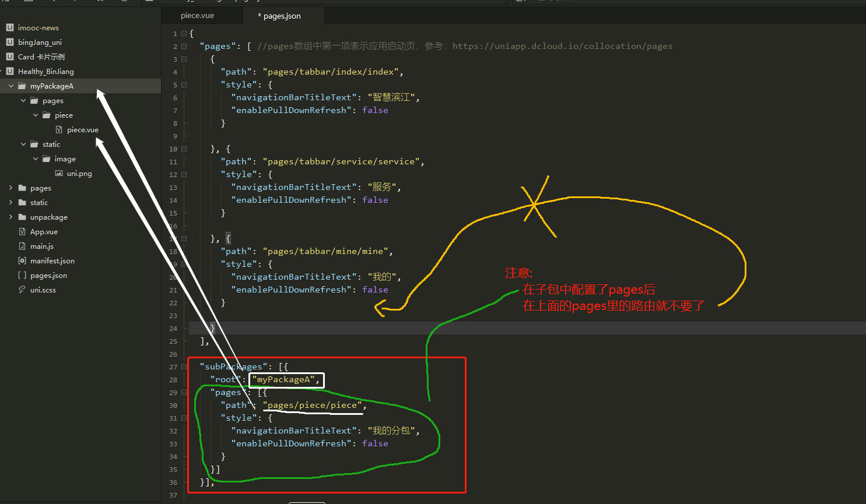
Task: Click the unpackage folder icon
Action: pos(22,217)
